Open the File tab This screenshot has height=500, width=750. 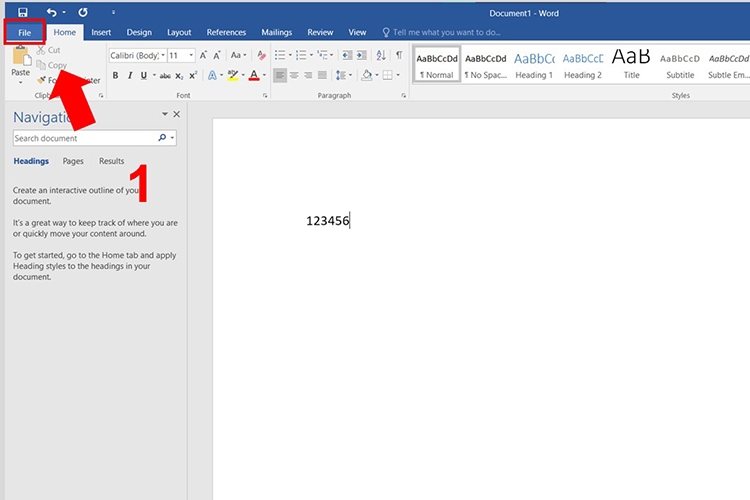click(24, 33)
